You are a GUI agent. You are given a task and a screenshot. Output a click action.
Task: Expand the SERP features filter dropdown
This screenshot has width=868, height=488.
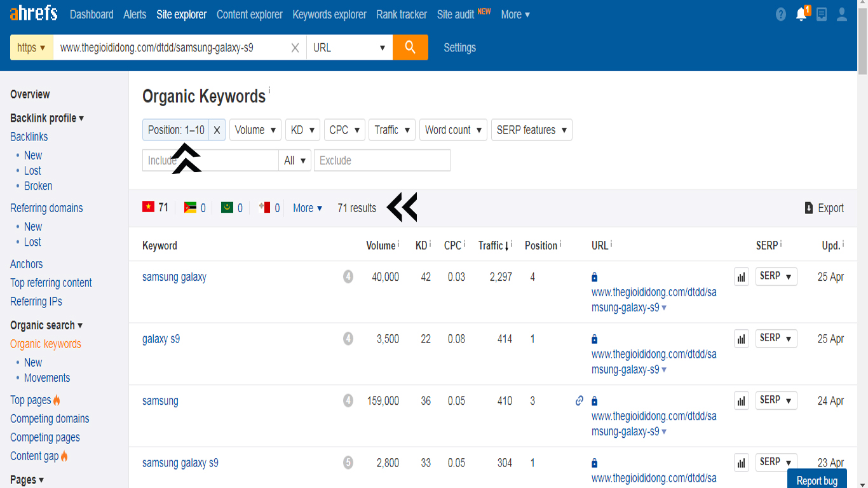(531, 130)
